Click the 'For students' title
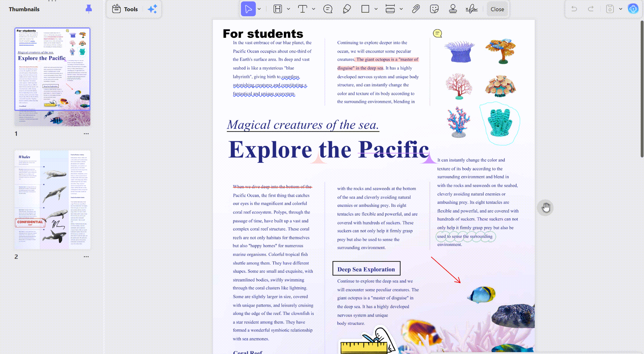 click(x=263, y=33)
